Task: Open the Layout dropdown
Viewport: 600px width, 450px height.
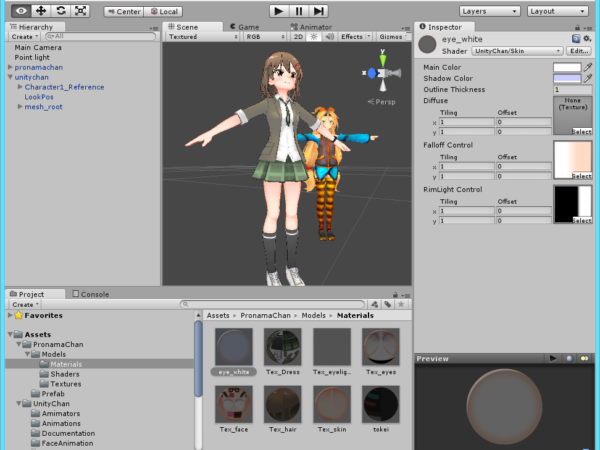Action: pos(558,11)
